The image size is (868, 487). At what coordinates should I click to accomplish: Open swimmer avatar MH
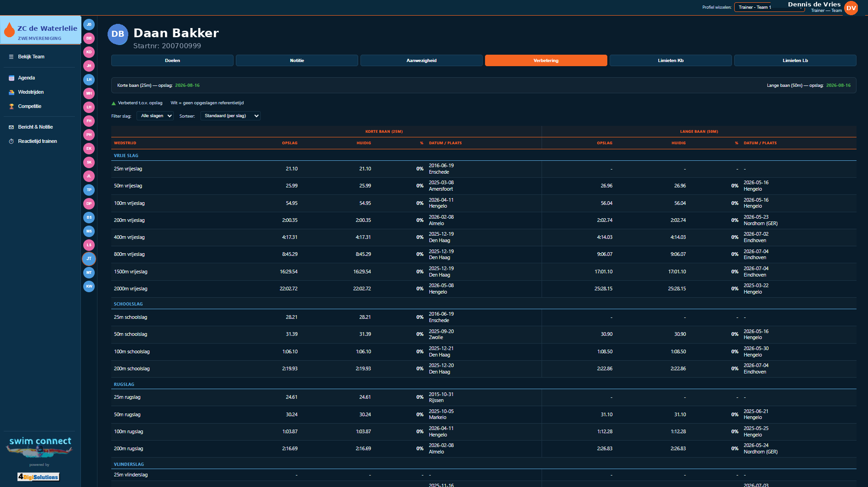[89, 93]
